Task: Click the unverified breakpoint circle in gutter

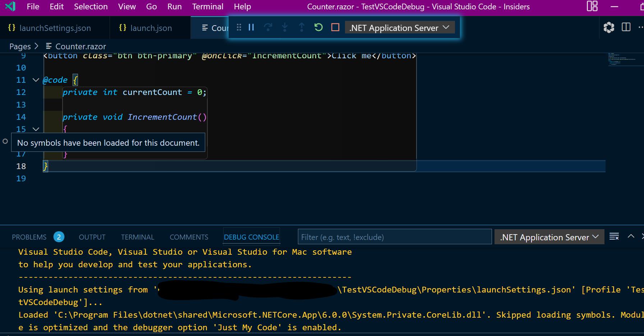Action: (x=5, y=141)
